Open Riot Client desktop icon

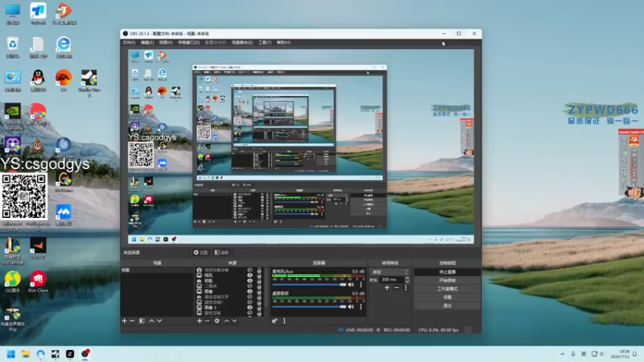pos(38,282)
